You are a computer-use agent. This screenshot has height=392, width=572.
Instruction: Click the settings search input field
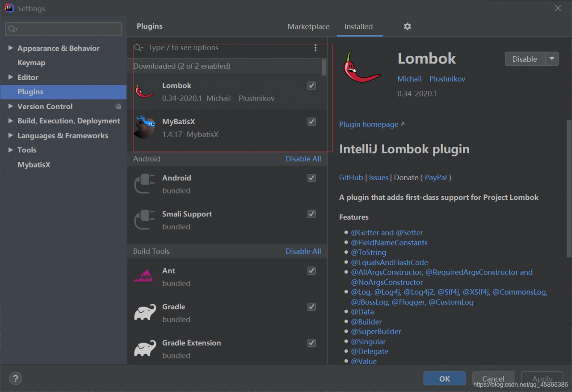[x=63, y=30]
